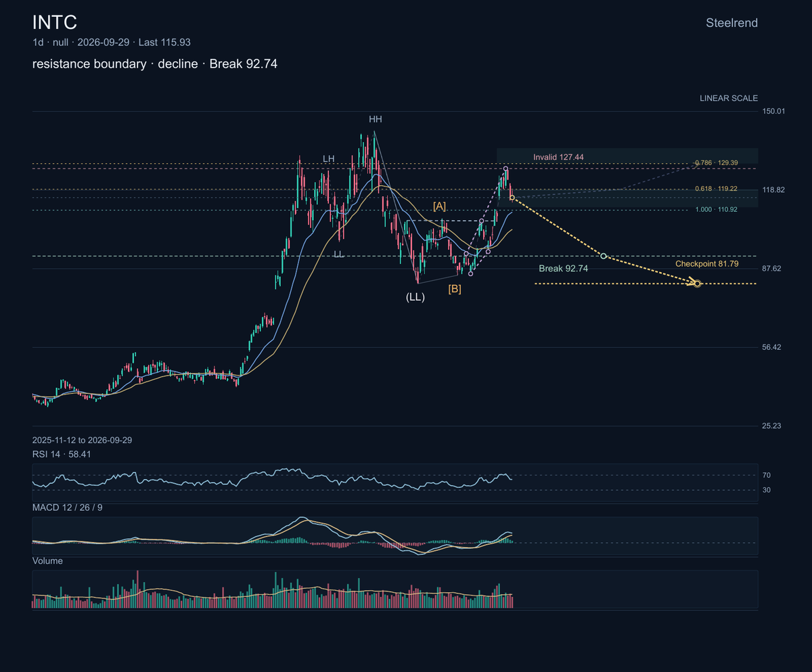Click the LH swing label
This screenshot has height=672, width=812.
point(328,159)
